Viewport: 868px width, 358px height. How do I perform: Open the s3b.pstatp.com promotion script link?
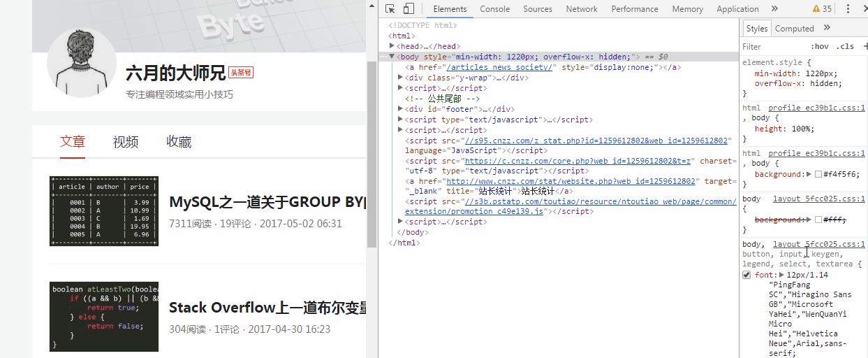571,206
